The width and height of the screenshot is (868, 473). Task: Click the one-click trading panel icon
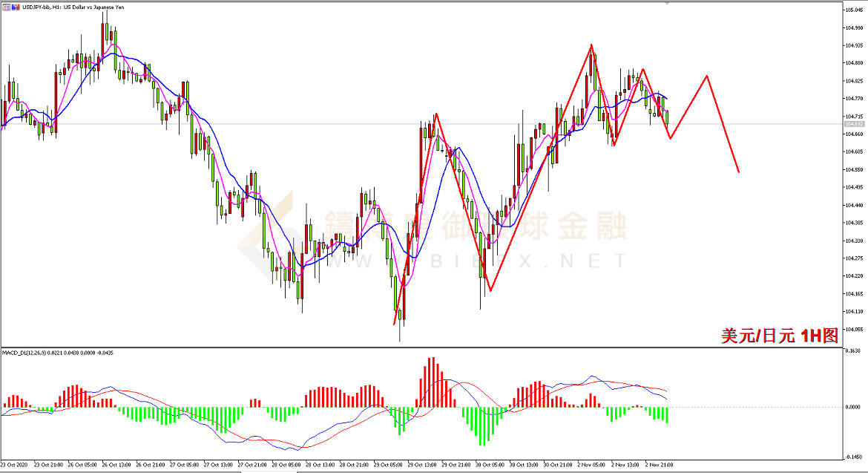tap(7, 7)
